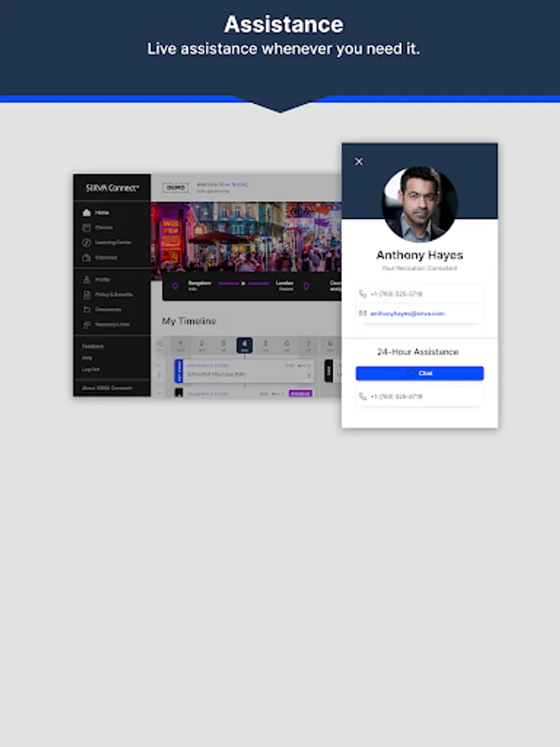The height and width of the screenshot is (747, 560).
Task: Open About SIRVA Connect at sidebar bottom
Action: pos(107,388)
